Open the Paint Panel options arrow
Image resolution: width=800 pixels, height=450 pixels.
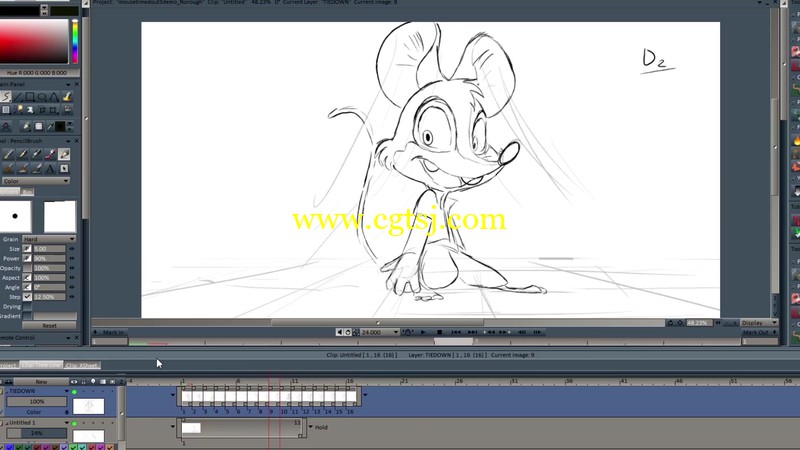[x=68, y=84]
